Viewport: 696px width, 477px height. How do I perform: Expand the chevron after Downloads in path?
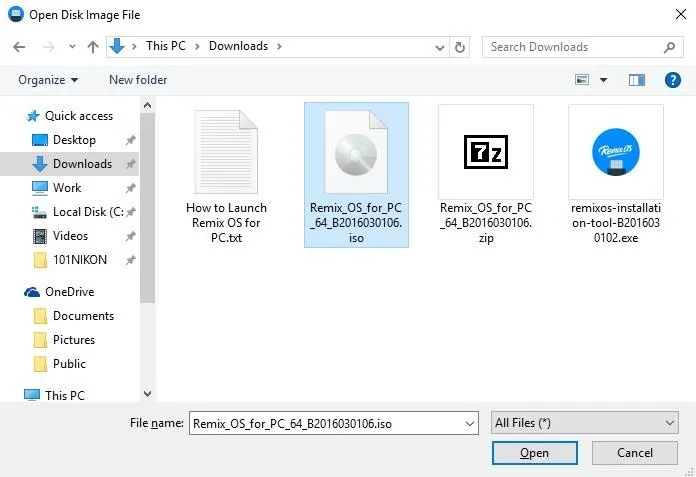click(x=279, y=46)
